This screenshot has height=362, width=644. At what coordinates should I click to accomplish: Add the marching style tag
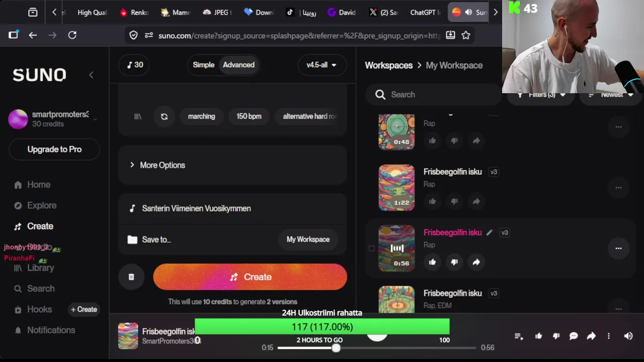(x=201, y=116)
